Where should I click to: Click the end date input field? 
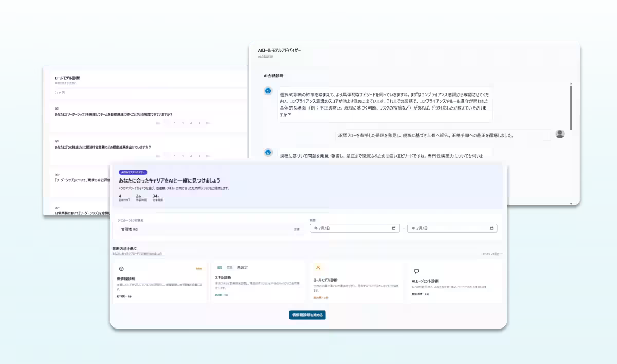pos(452,228)
